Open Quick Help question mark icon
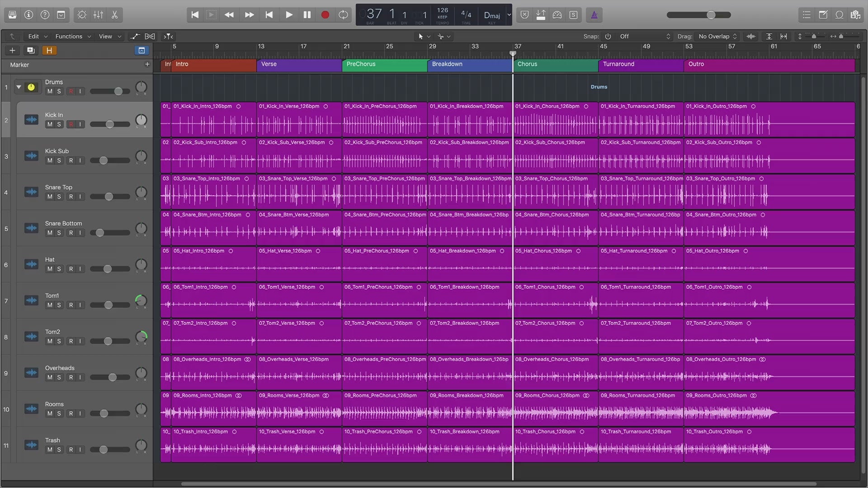The height and width of the screenshot is (488, 868). (x=45, y=15)
